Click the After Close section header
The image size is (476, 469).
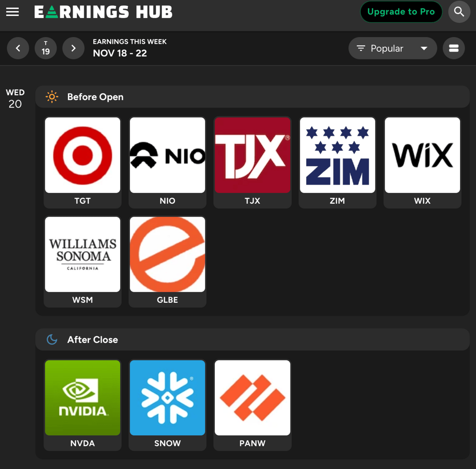click(x=252, y=340)
